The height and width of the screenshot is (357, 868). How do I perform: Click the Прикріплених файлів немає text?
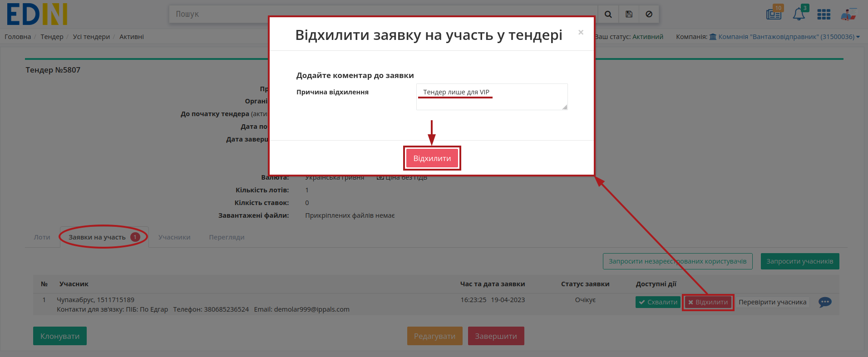350,215
